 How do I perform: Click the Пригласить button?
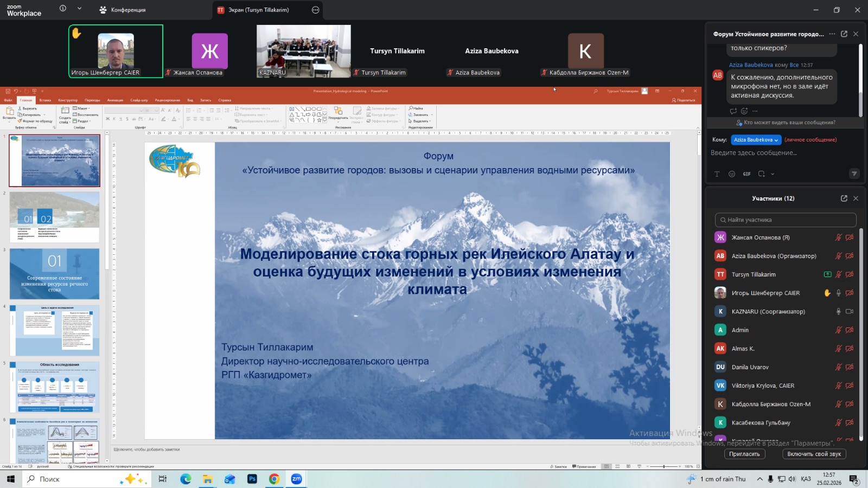click(x=744, y=454)
